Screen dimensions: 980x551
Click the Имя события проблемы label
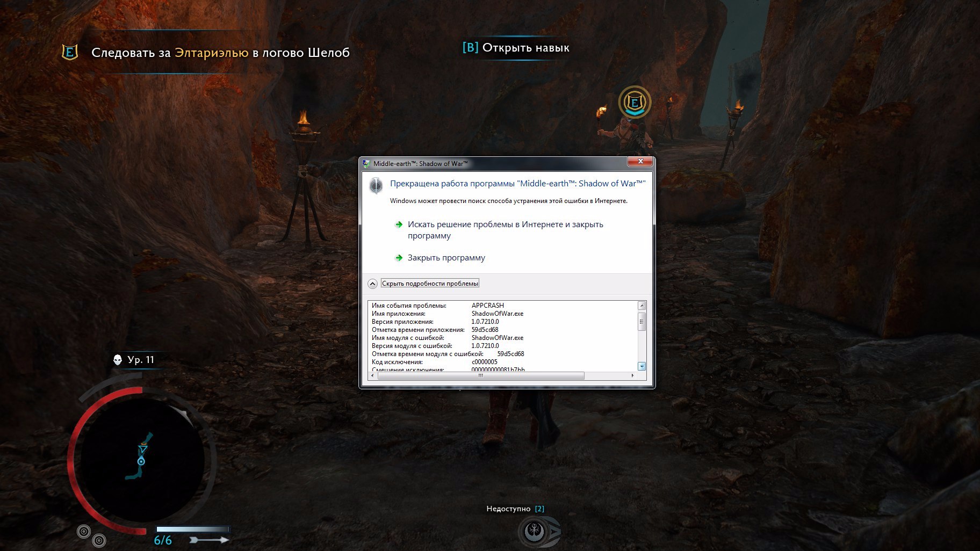(409, 306)
